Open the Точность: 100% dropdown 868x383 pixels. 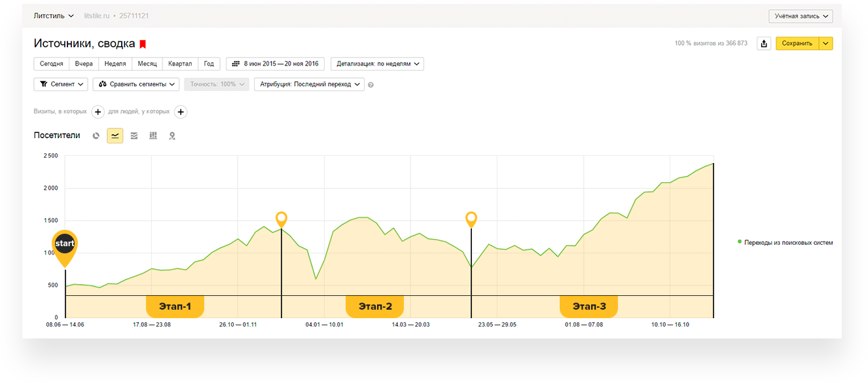pos(217,84)
